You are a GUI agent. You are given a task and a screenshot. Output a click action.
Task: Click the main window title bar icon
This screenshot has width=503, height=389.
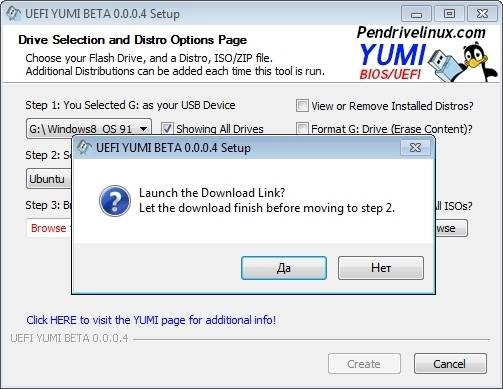tap(13, 14)
